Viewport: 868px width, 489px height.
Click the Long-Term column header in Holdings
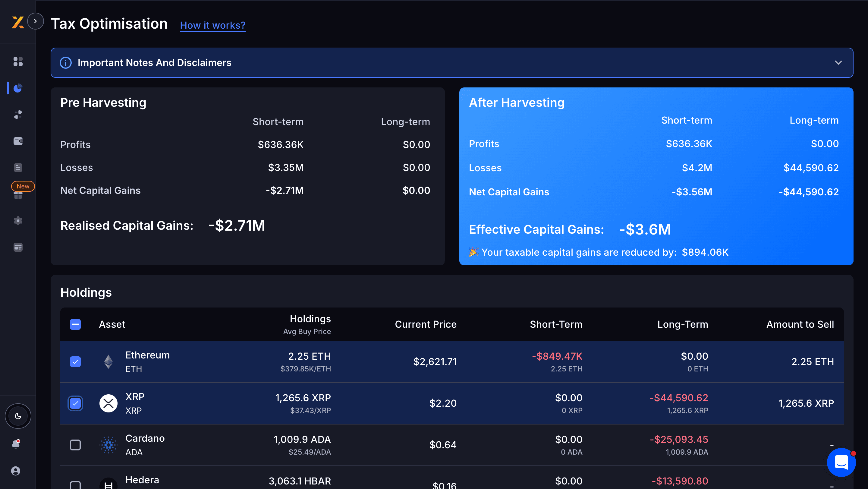click(x=683, y=324)
